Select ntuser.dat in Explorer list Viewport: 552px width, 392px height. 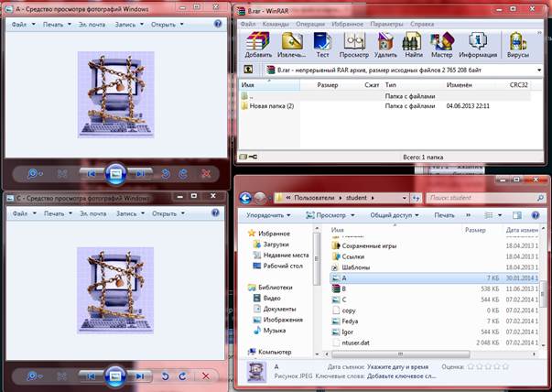[435, 343]
